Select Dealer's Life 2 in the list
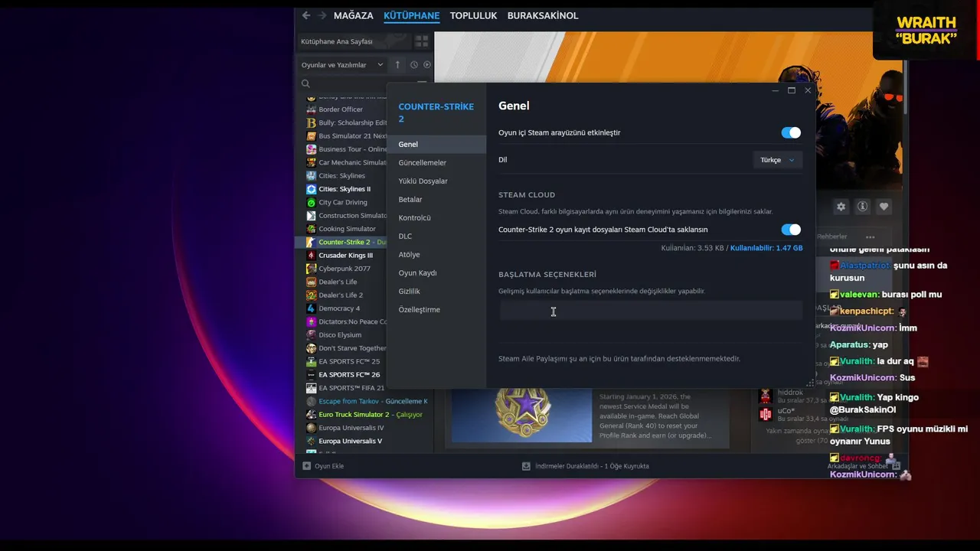The width and height of the screenshot is (980, 551). (341, 295)
